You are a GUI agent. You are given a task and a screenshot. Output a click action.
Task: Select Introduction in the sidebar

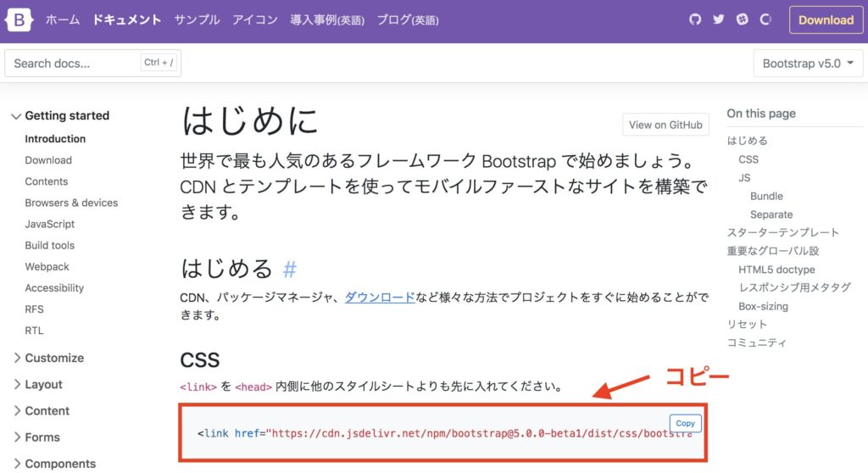click(x=55, y=139)
